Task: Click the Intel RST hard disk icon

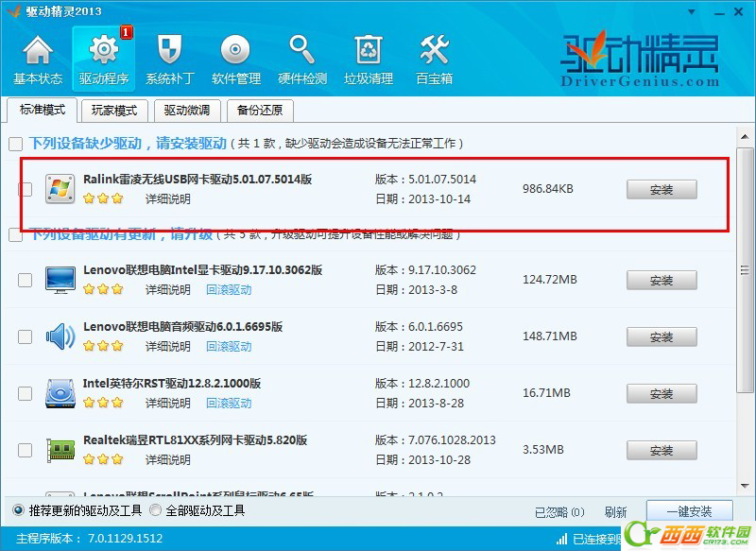Action: click(60, 393)
